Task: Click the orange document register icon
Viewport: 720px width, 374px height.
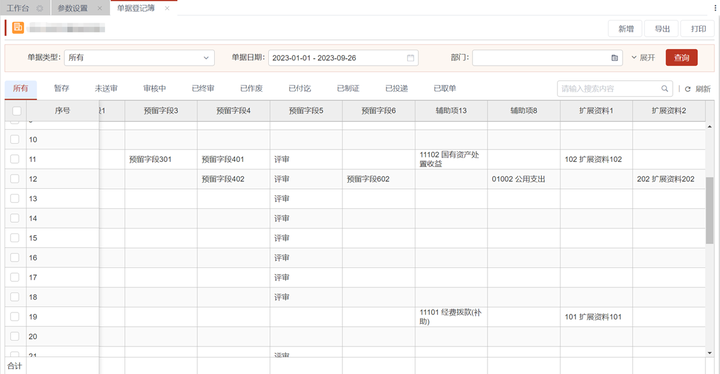Action: click(x=18, y=28)
